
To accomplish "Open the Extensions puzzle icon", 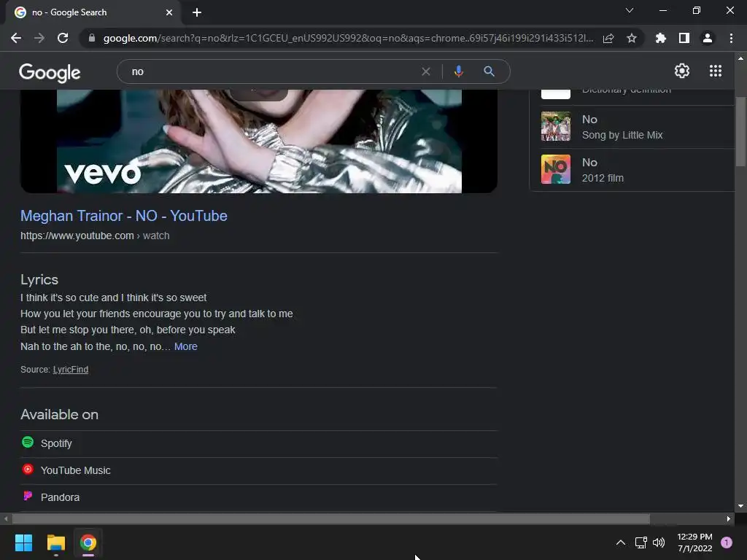I will click(x=661, y=38).
